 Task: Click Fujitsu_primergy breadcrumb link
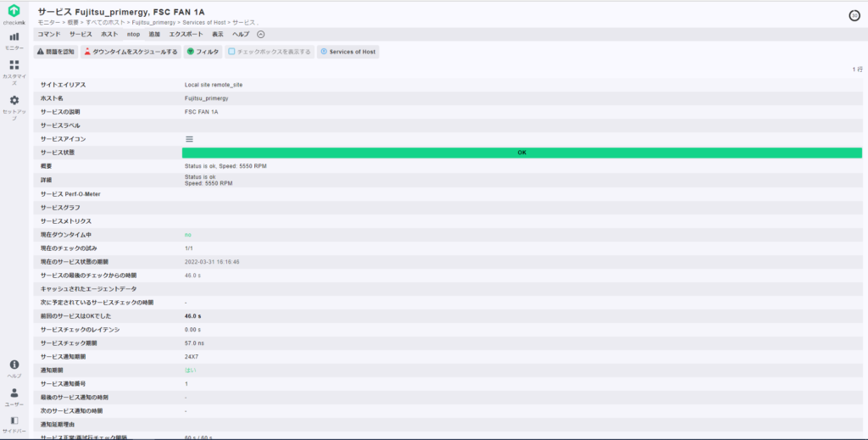[x=153, y=22]
